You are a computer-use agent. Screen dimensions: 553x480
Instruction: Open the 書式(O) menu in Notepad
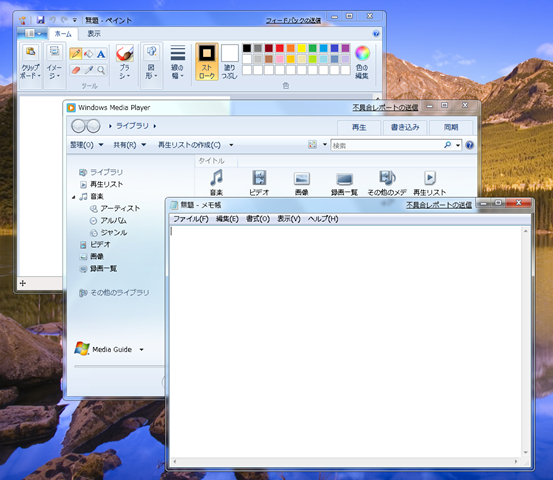258,219
